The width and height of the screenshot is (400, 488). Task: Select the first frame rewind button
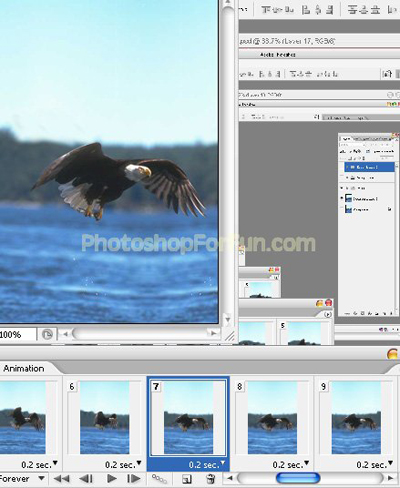click(x=61, y=479)
